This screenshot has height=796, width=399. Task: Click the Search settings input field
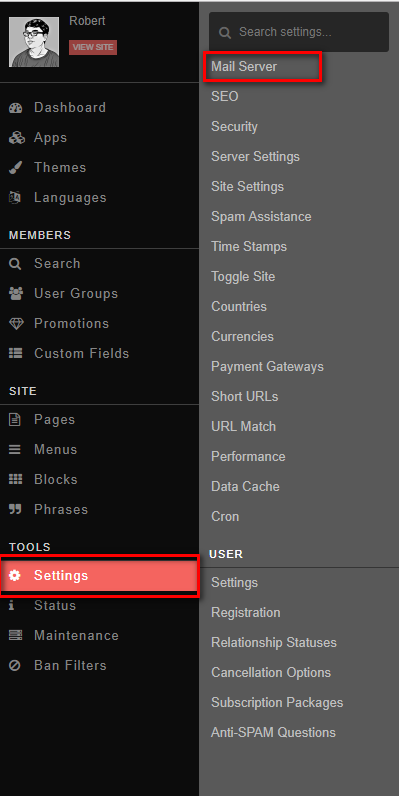pos(299,32)
